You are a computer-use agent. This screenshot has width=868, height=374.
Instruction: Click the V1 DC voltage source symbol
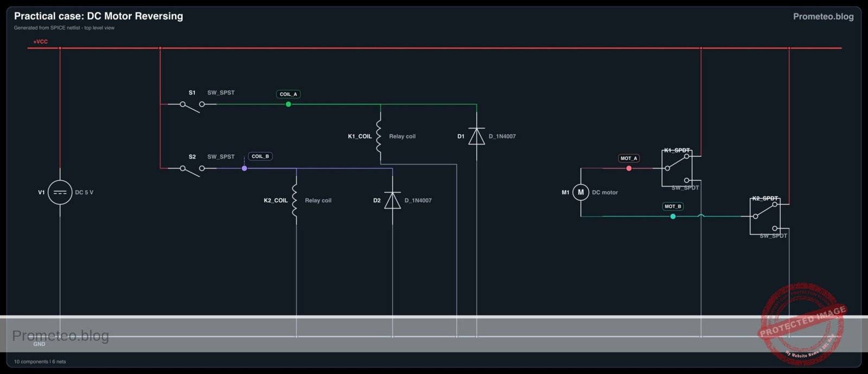coord(60,192)
